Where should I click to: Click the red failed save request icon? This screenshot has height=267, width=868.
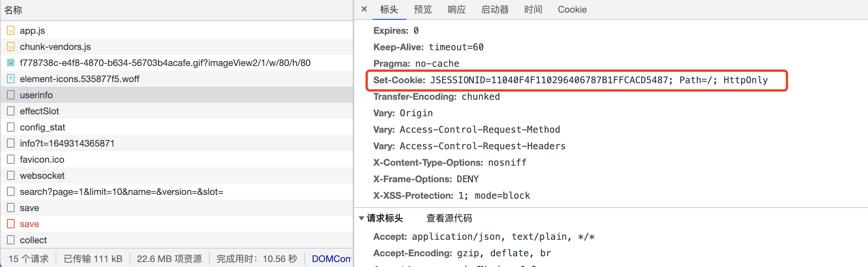coord(11,224)
